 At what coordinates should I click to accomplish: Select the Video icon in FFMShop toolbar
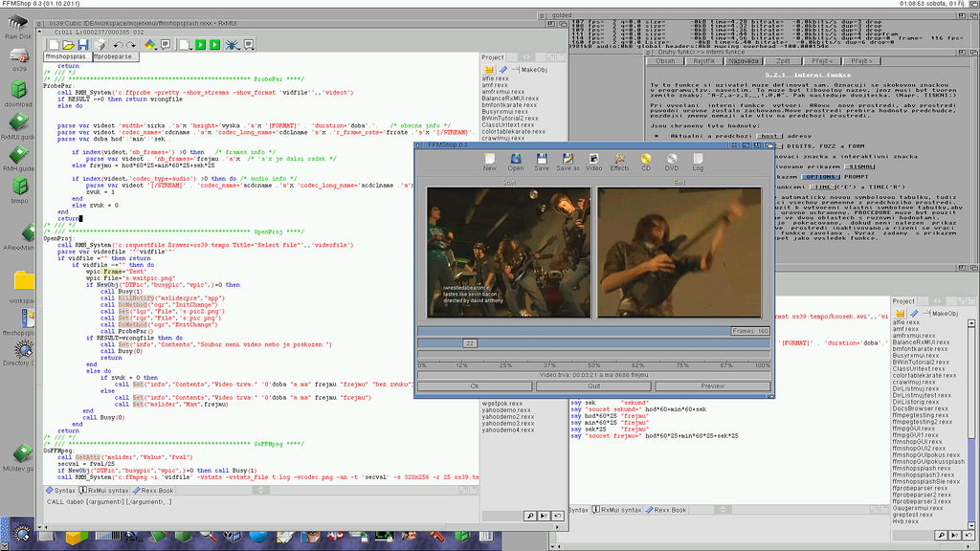pyautogui.click(x=594, y=162)
